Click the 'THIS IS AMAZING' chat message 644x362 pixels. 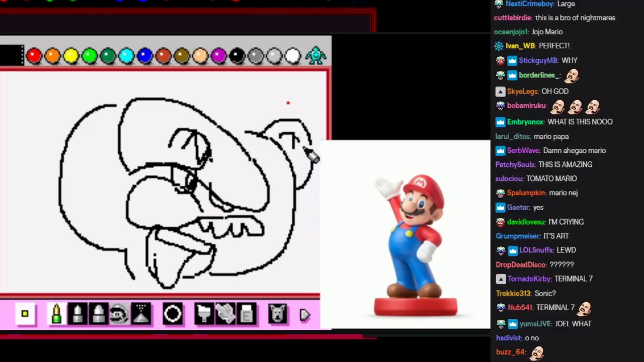pos(565,164)
